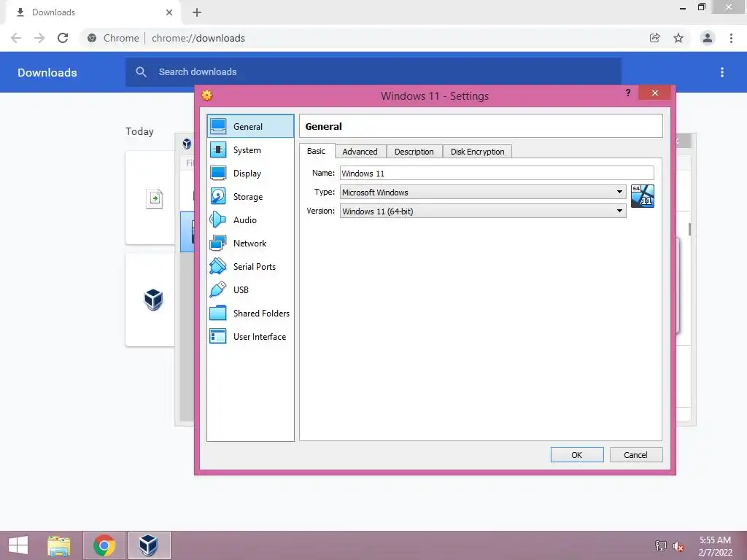Screen dimensions: 747x560
Task: Click the Downloads page heading
Action: point(47,72)
